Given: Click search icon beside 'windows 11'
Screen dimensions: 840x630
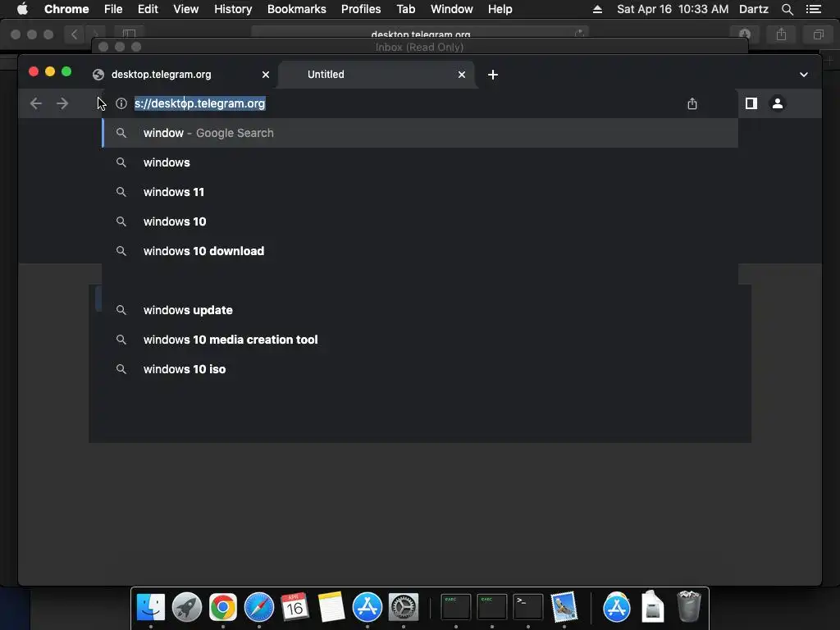Looking at the screenshot, I should coord(121,192).
